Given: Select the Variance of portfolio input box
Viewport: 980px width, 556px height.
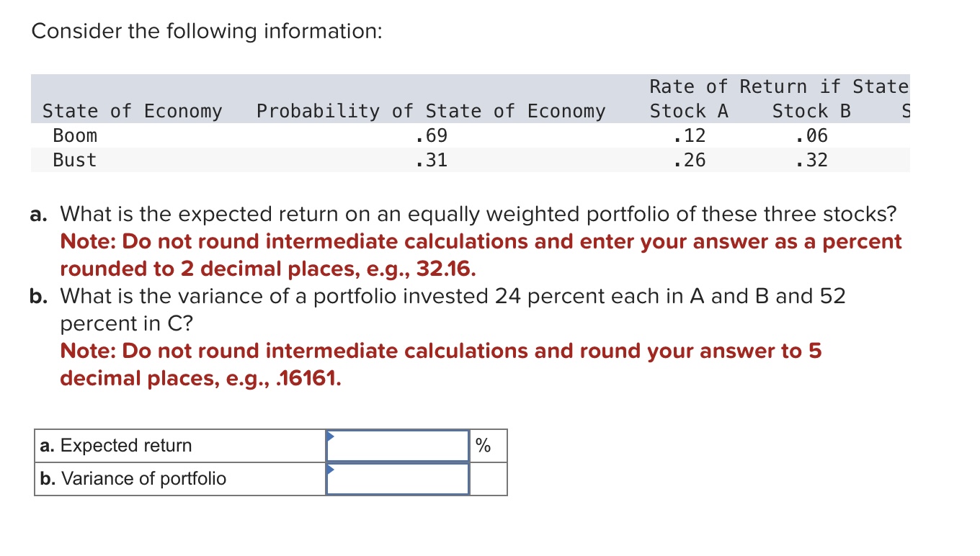Looking at the screenshot, I should point(398,478).
